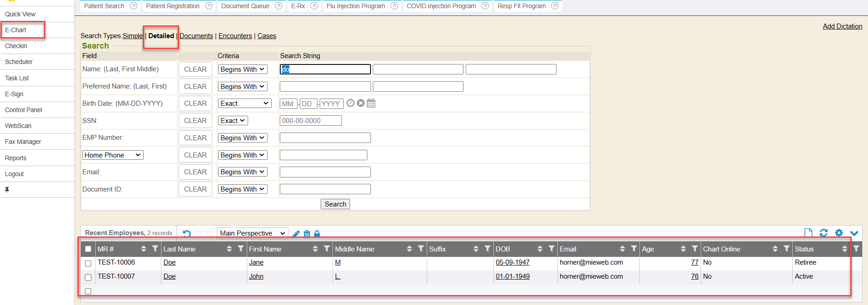868x305 pixels.
Task: Click the gear icon above the grid
Action: [839, 233]
